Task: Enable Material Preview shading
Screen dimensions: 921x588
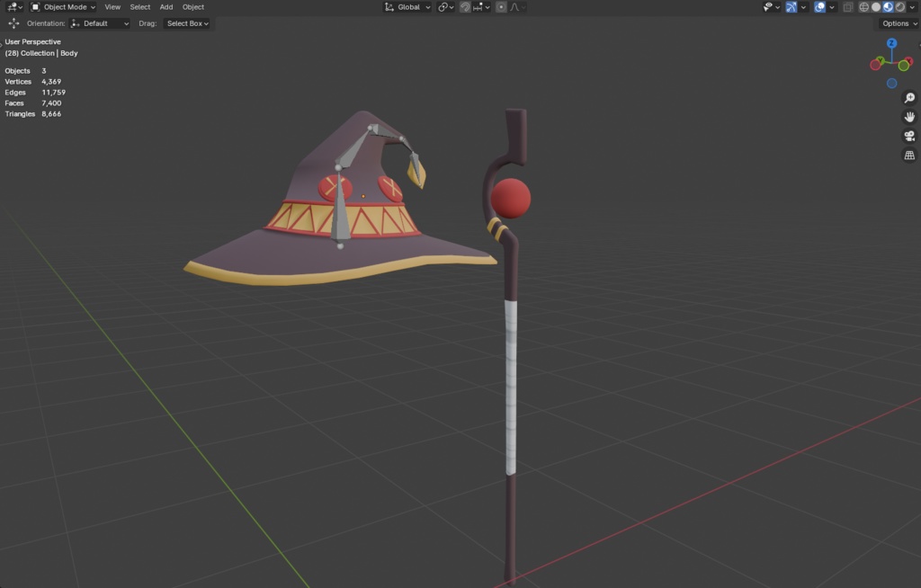Action: pyautogui.click(x=887, y=7)
